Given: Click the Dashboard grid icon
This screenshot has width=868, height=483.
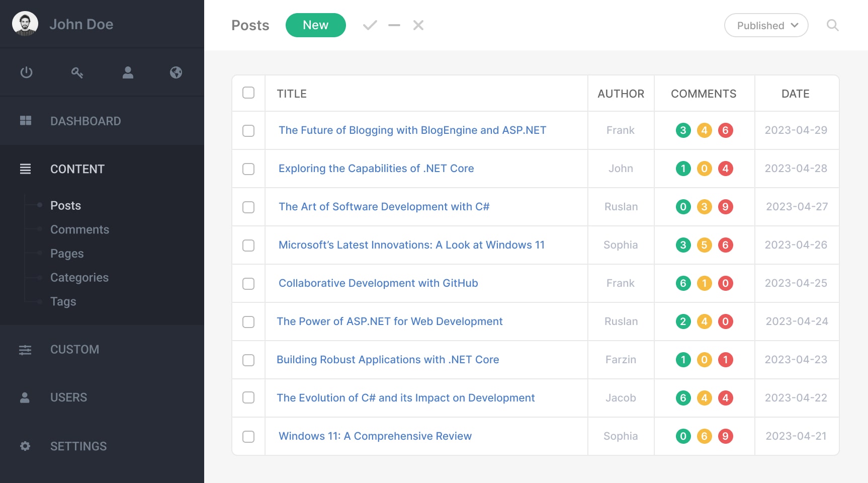Looking at the screenshot, I should pos(25,120).
